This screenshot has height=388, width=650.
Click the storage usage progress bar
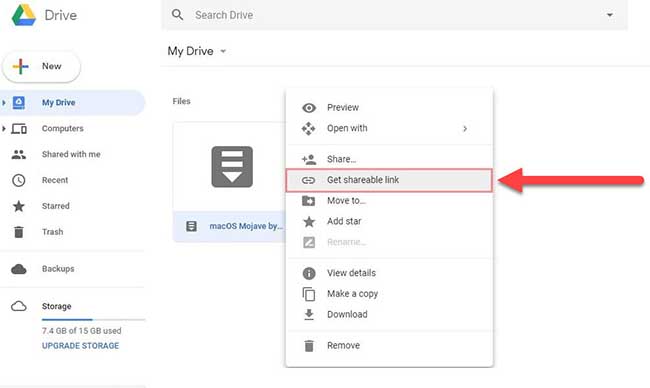[x=93, y=320]
